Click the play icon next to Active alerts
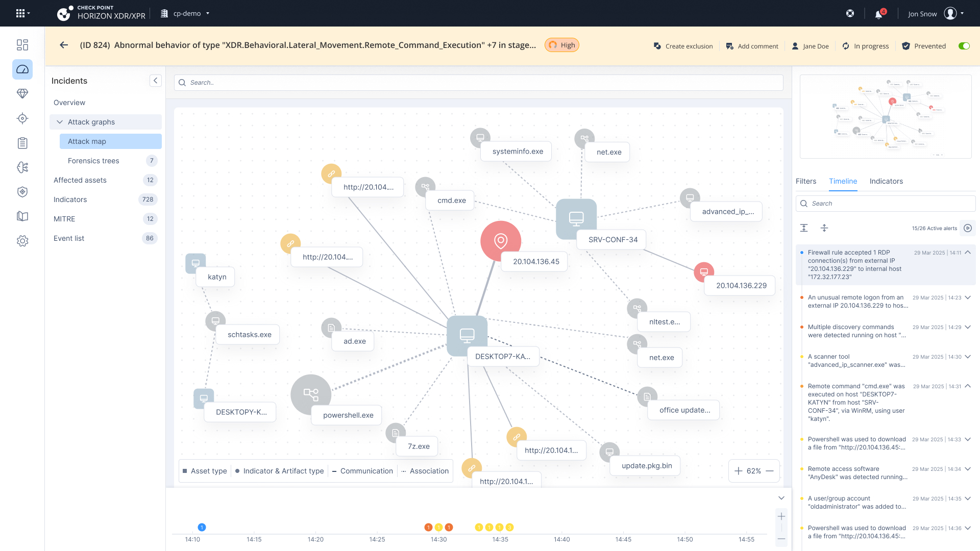The width and height of the screenshot is (980, 551). [x=968, y=228]
